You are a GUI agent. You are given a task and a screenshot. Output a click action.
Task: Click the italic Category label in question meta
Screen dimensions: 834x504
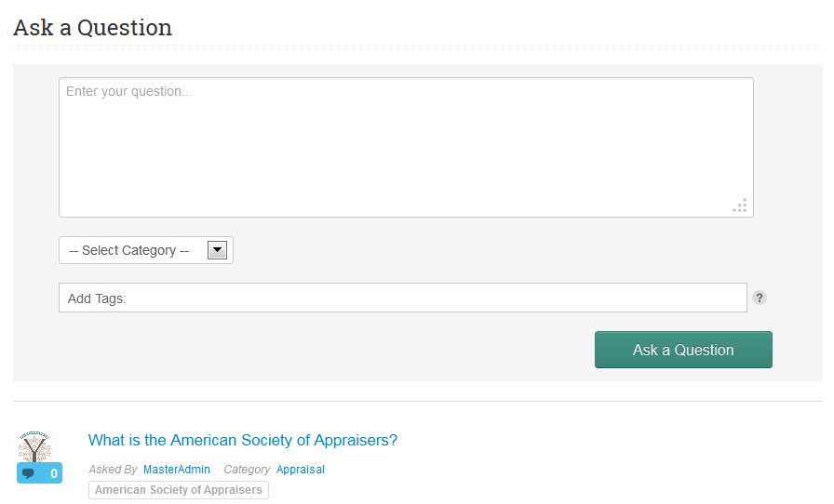coord(247,470)
